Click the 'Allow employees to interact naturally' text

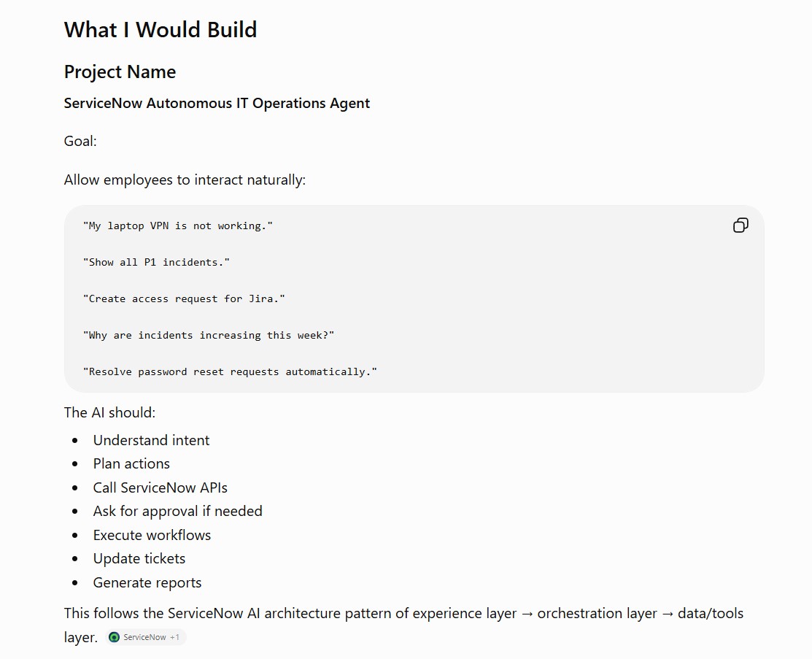185,180
